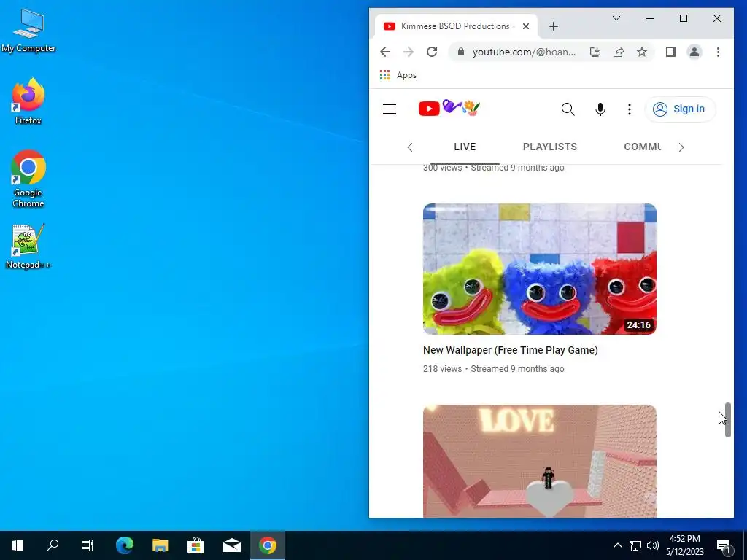Screen dimensions: 747x560
Task: Share this page using the share icon
Action: tap(619, 52)
